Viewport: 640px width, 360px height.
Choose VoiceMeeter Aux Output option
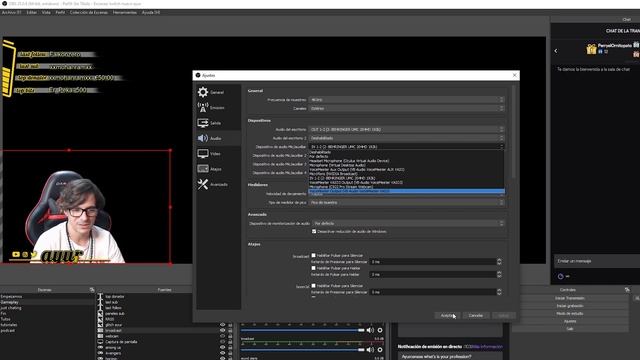pos(407,169)
